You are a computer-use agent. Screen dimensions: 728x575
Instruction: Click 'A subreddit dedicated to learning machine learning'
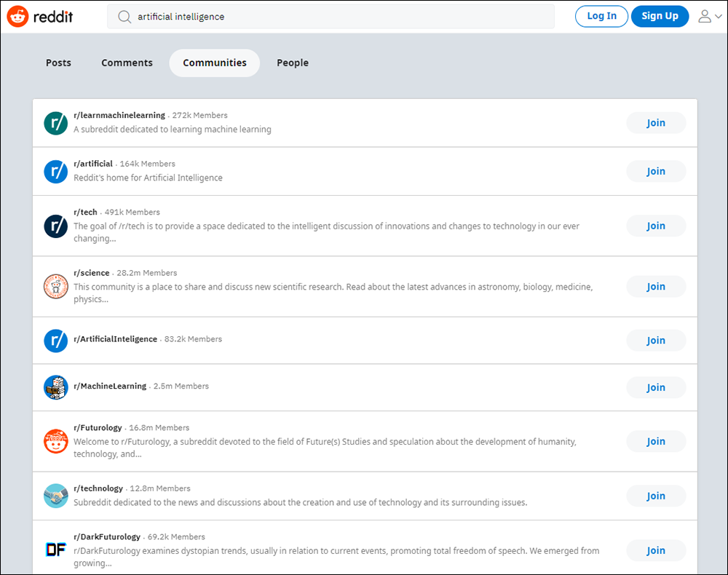tap(173, 130)
